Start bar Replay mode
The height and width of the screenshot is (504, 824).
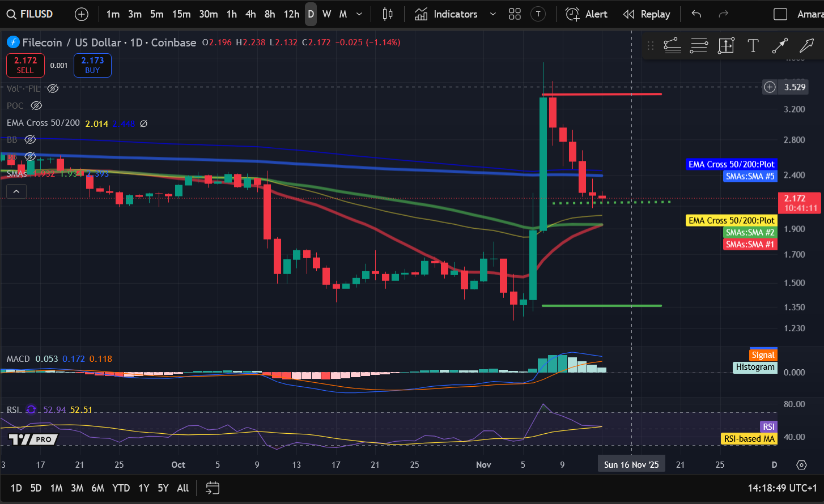click(x=646, y=14)
